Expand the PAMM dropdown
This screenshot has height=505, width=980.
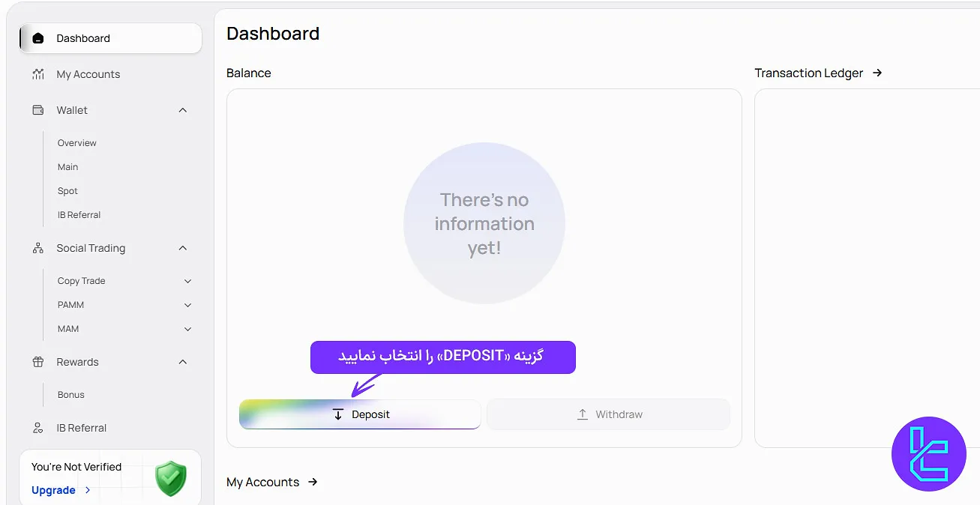coord(187,305)
